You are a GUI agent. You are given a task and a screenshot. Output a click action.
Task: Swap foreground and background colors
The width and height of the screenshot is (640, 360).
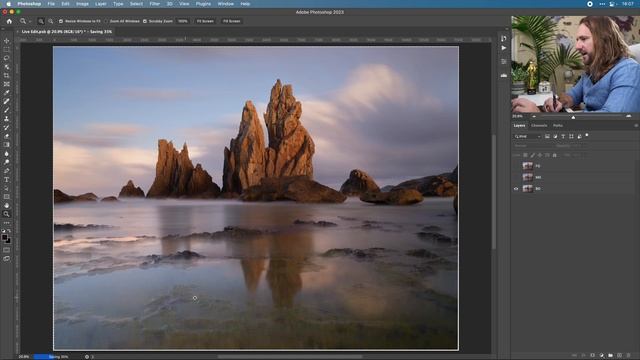coord(9,231)
